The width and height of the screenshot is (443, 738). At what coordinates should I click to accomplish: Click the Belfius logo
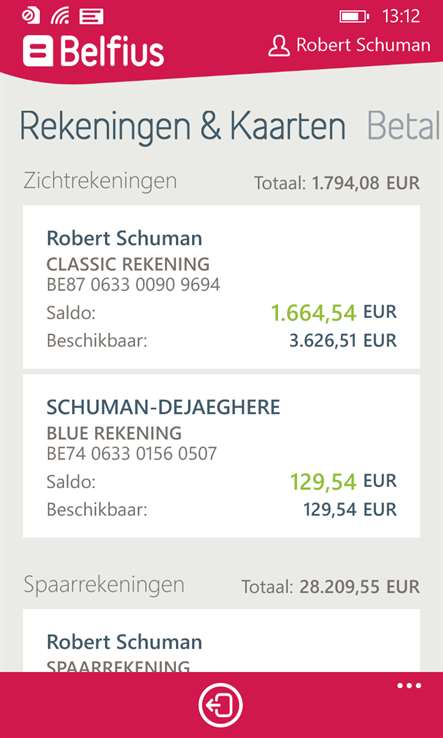click(94, 51)
